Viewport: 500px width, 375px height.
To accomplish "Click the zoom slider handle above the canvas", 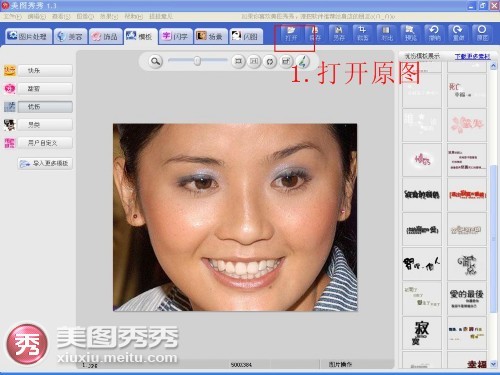I will [197, 61].
